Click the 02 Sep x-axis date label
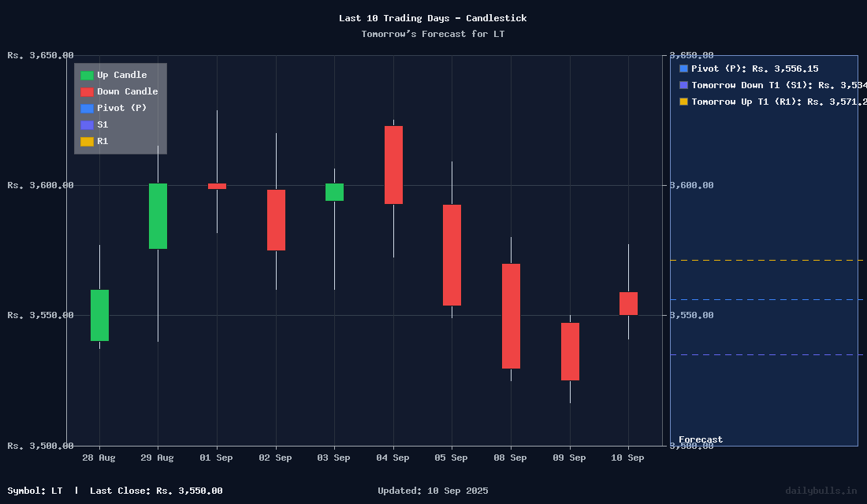Viewport: 867px width, 504px height. pyautogui.click(x=275, y=458)
